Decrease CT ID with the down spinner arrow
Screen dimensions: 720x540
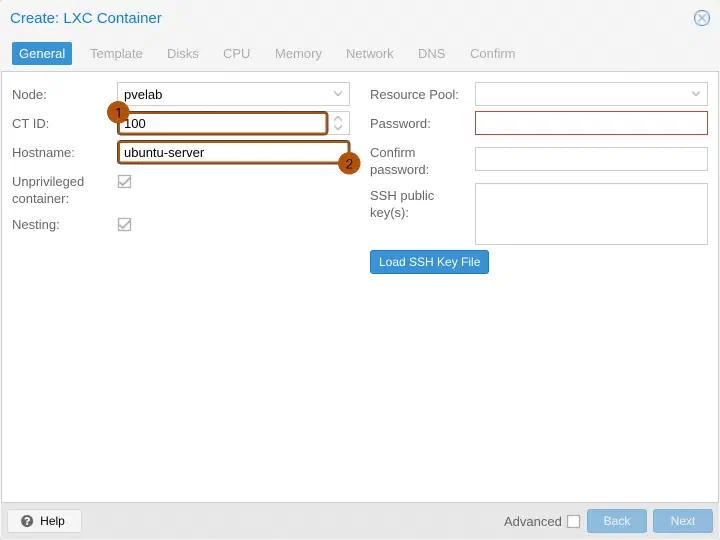(x=338, y=128)
